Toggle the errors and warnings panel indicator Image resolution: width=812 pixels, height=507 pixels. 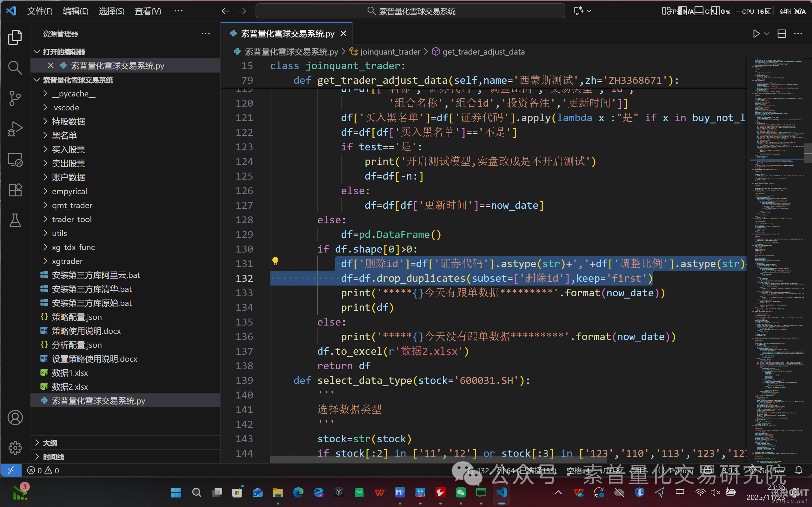point(43,471)
